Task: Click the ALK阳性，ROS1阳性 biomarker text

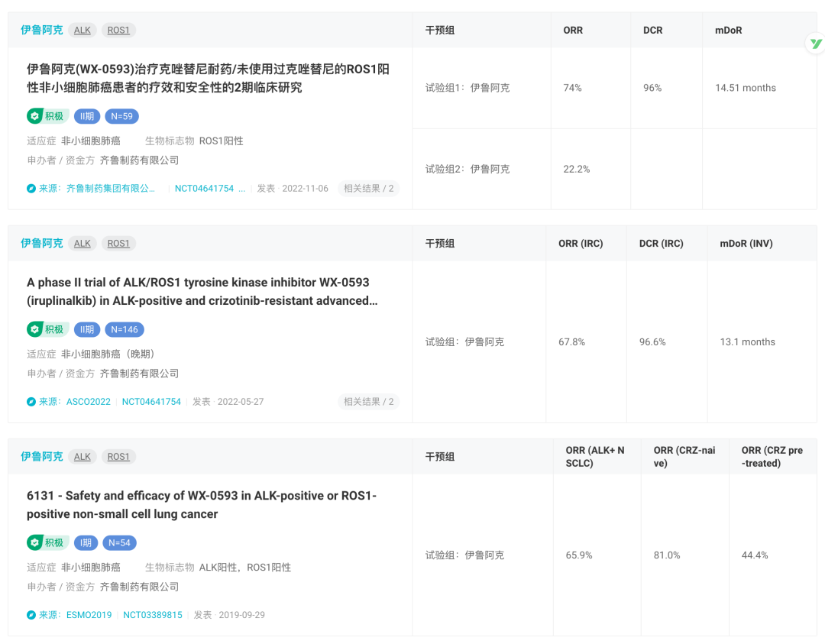Action: 245,567
